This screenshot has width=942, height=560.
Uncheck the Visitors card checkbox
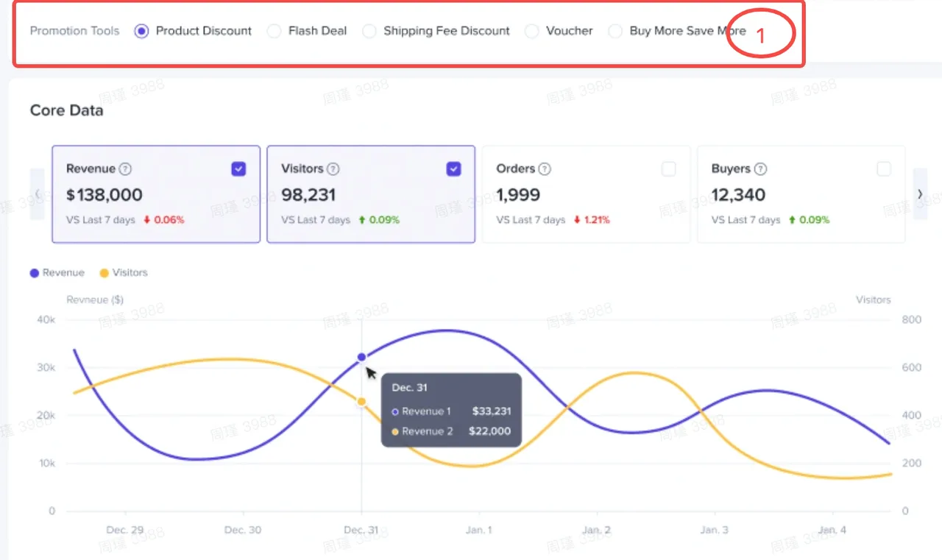(454, 169)
